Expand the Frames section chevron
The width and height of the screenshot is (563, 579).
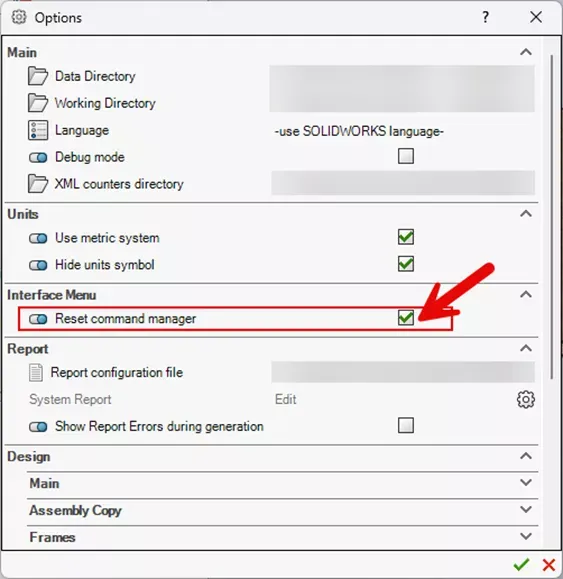coord(526,536)
